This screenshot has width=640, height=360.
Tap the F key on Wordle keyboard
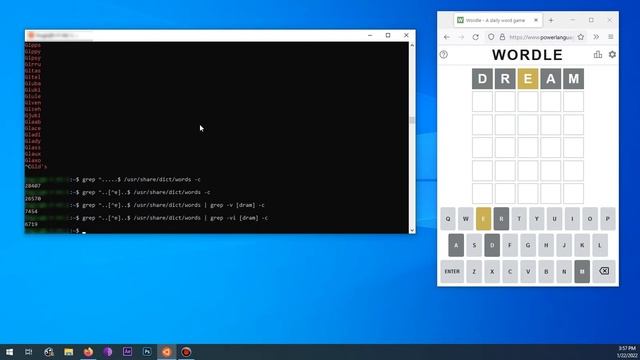(510, 245)
